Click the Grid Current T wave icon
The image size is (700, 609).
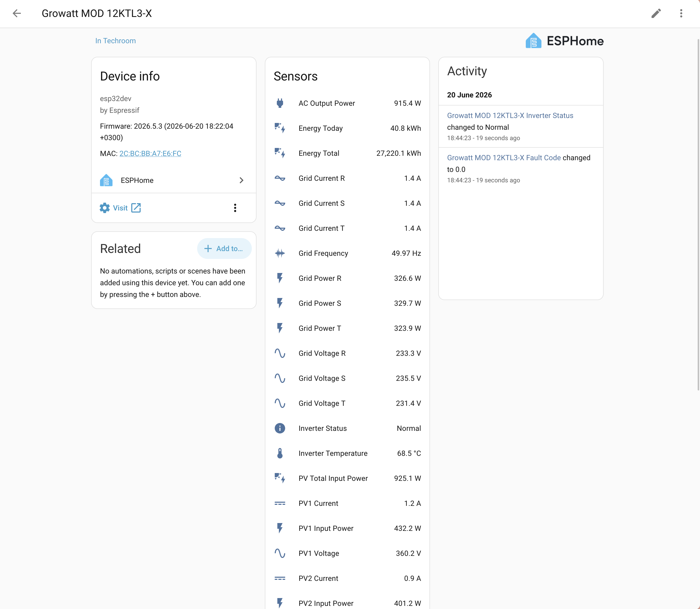point(280,228)
